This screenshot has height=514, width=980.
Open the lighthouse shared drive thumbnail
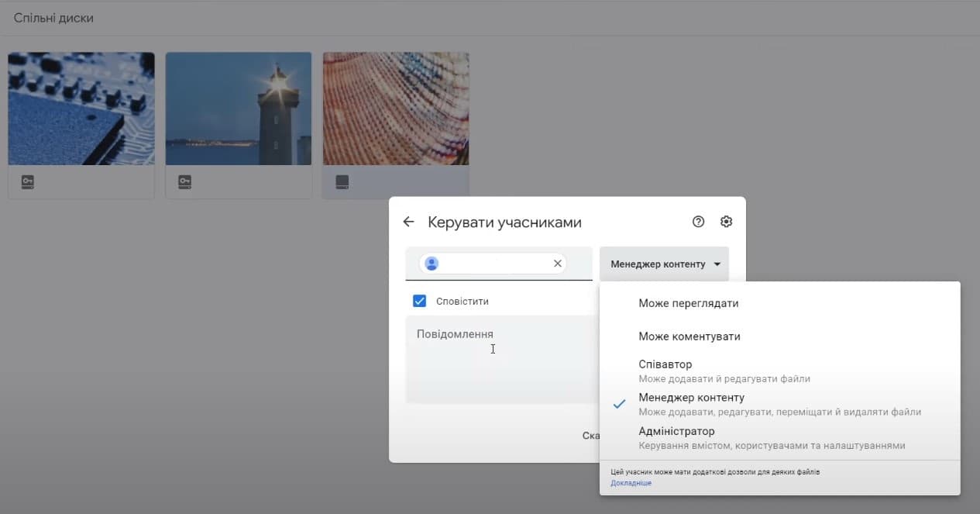click(x=239, y=109)
